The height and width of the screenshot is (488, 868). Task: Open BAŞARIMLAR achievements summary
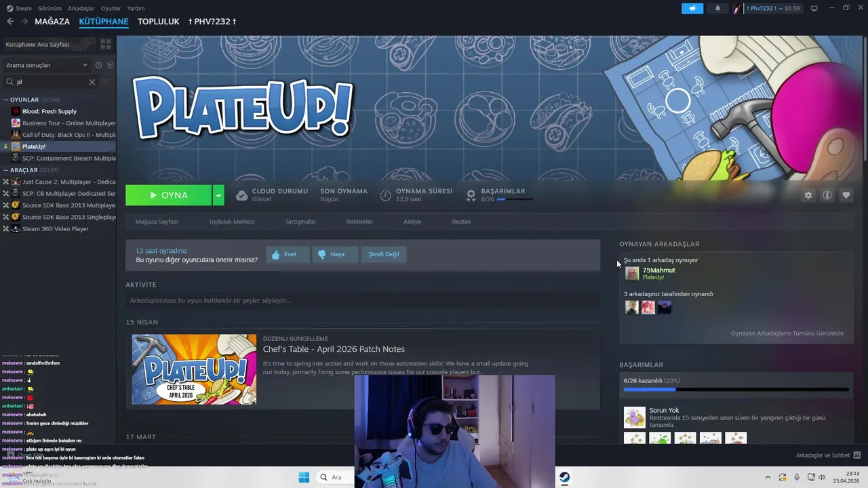[498, 195]
